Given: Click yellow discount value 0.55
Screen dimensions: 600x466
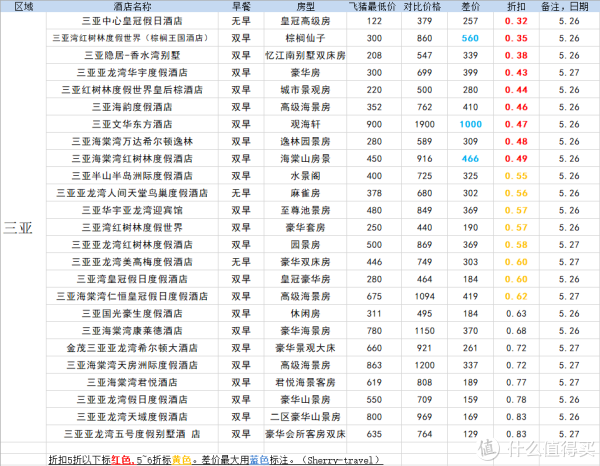Looking at the screenshot, I should (516, 176).
